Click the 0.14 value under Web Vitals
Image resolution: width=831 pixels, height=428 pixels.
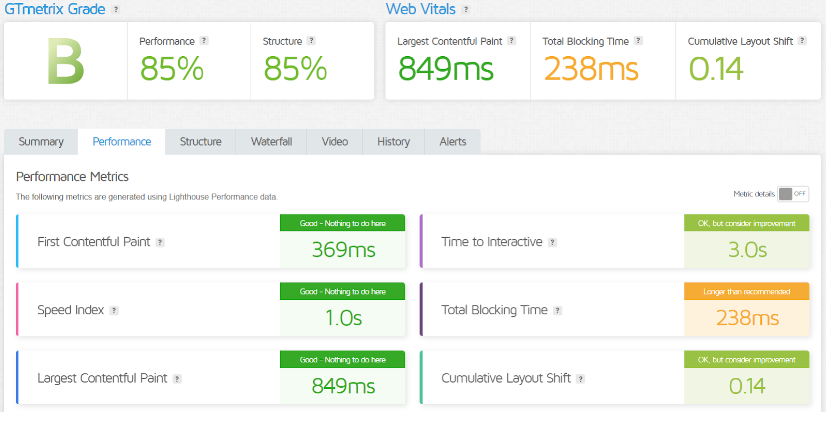(x=716, y=69)
